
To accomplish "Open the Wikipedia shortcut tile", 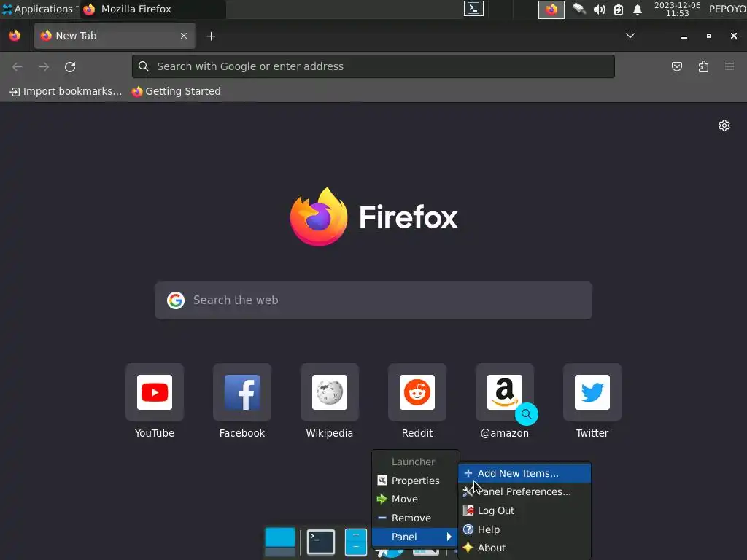I will [x=330, y=392].
